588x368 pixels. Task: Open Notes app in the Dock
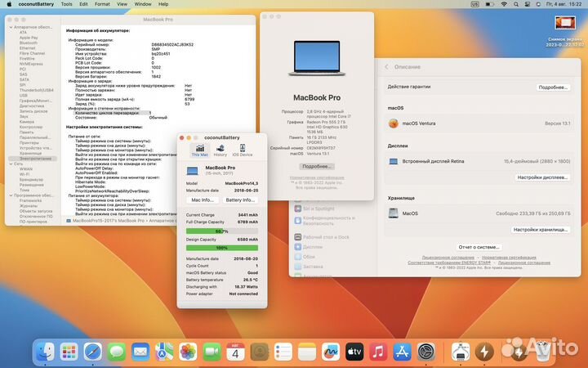tap(307, 352)
